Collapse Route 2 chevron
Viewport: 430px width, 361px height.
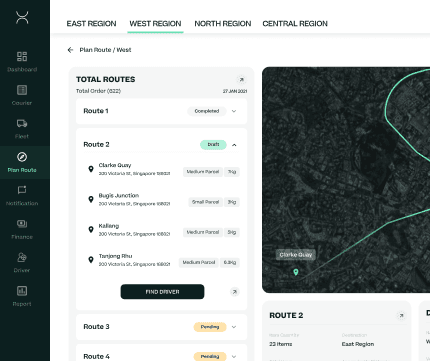click(234, 145)
